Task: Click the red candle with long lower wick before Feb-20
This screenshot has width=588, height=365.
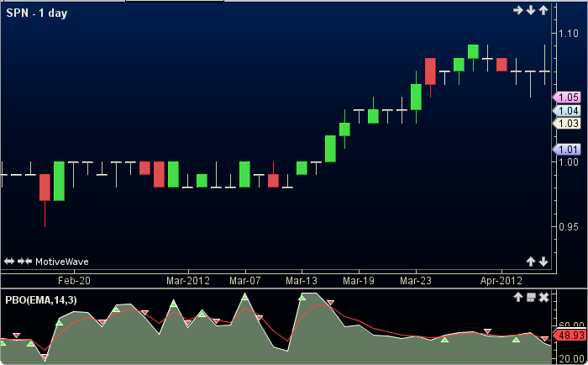Action: (x=45, y=188)
